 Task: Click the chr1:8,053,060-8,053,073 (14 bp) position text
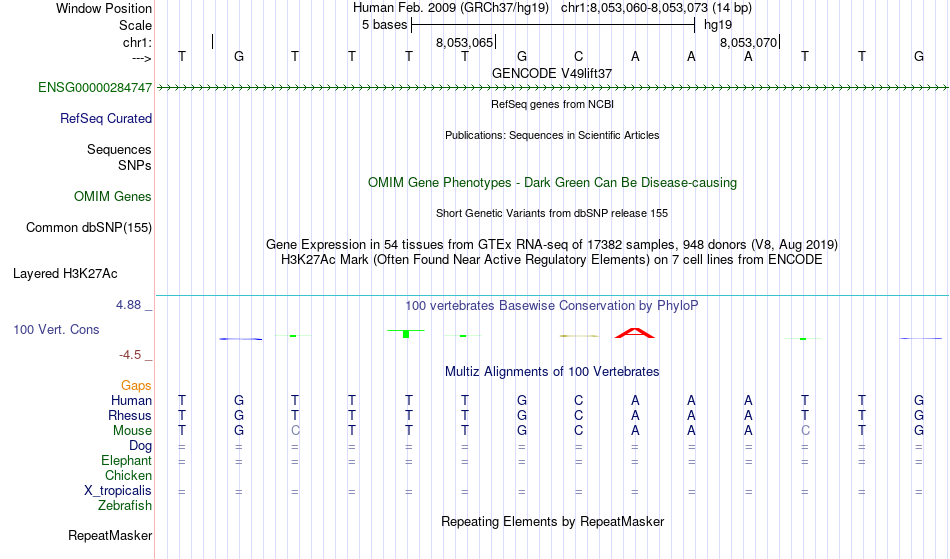[656, 8]
